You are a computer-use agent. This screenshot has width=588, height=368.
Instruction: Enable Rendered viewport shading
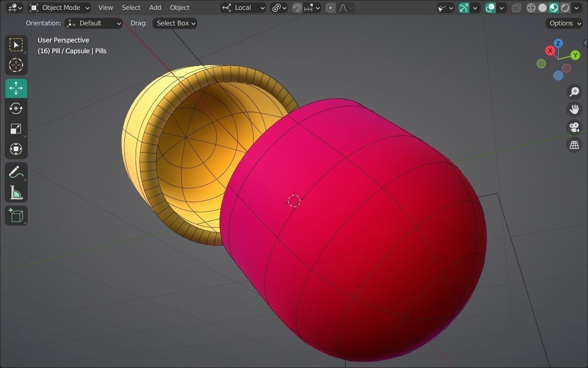point(565,8)
